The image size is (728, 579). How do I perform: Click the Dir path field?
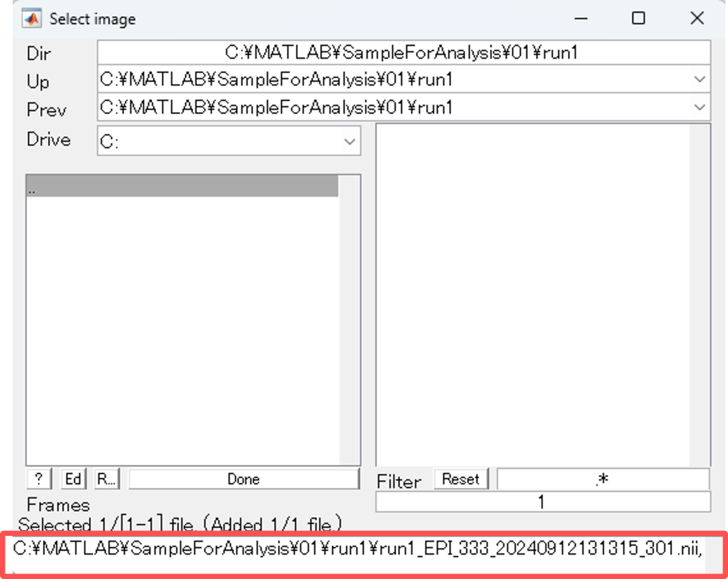coord(403,53)
